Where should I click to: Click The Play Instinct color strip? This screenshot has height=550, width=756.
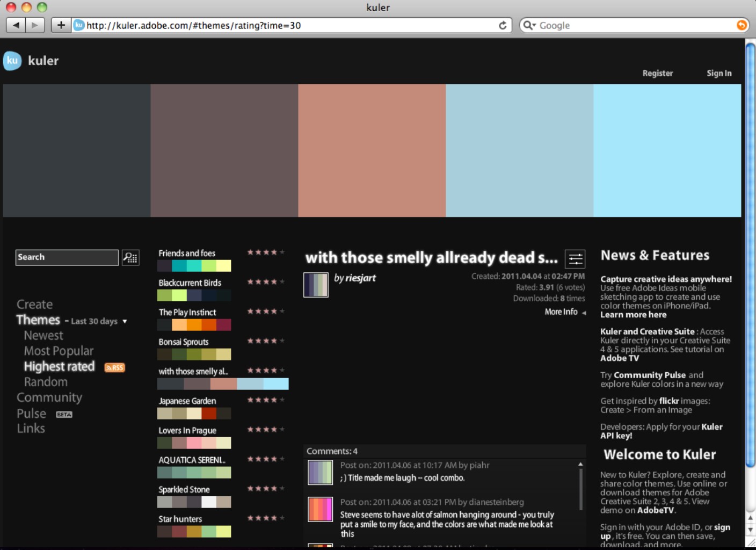(x=194, y=325)
